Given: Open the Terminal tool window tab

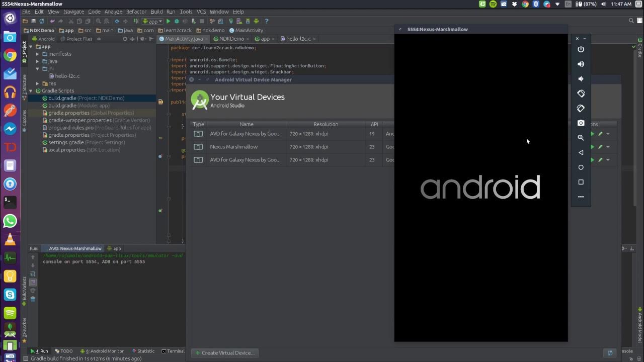Looking at the screenshot, I should (173, 351).
